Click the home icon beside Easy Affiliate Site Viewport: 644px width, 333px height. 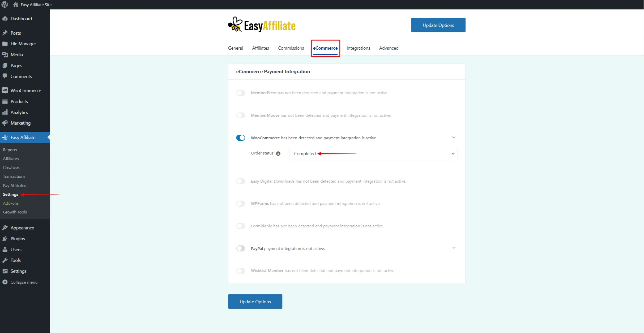point(15,5)
